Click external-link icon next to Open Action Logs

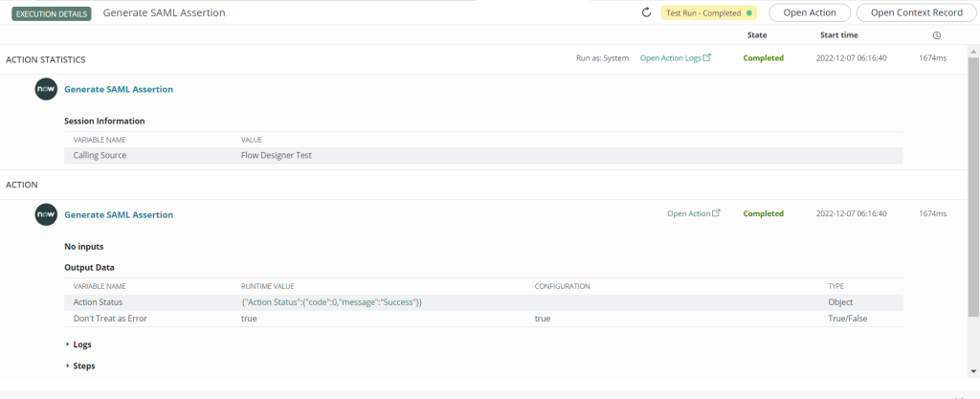pos(707,58)
